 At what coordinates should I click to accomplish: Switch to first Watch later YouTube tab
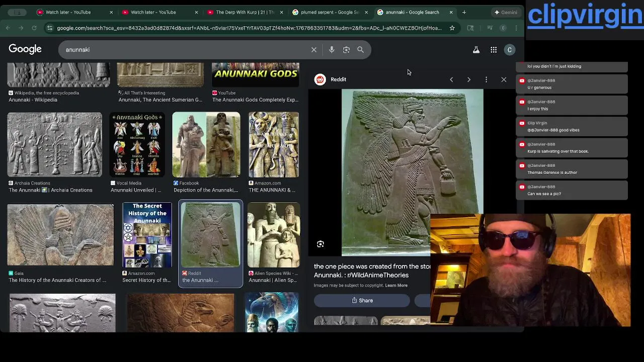tap(68, 12)
